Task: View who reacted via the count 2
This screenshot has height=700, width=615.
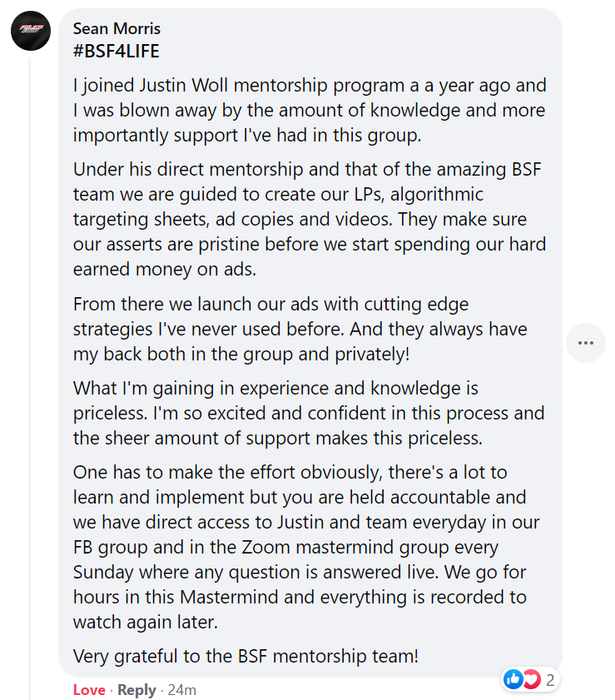Action: [x=550, y=680]
